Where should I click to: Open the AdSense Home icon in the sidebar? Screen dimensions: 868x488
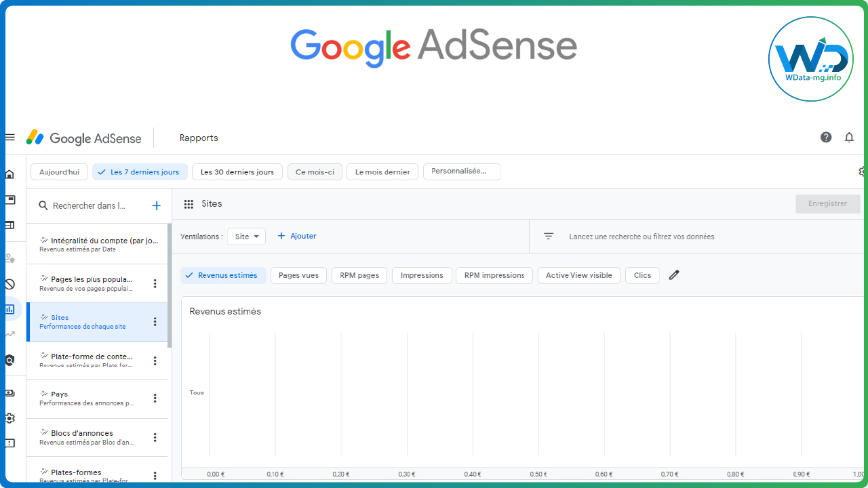(9, 174)
